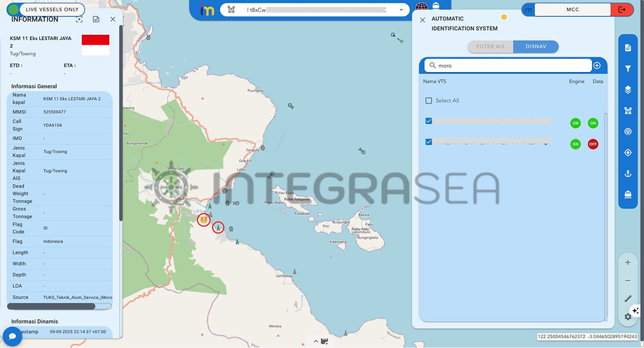This screenshot has width=644, height=348.
Task: Click the horizontal scrollbar under Informasi General
Action: 51,306
